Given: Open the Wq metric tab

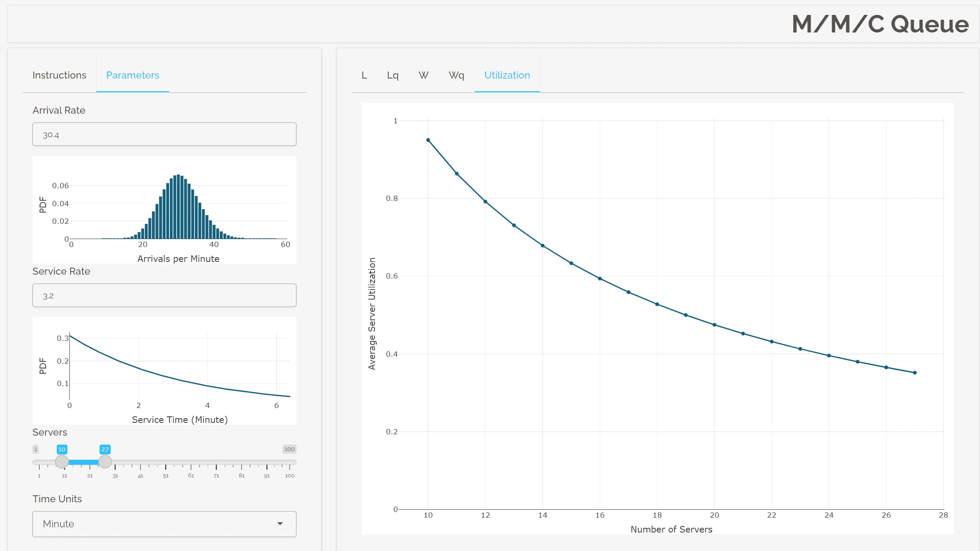Looking at the screenshot, I should 456,75.
